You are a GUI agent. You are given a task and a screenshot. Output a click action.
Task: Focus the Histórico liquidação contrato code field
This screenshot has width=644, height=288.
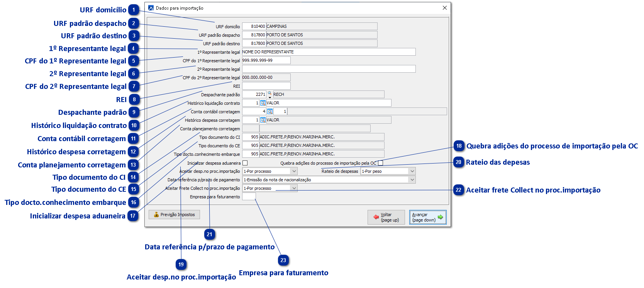(x=251, y=103)
